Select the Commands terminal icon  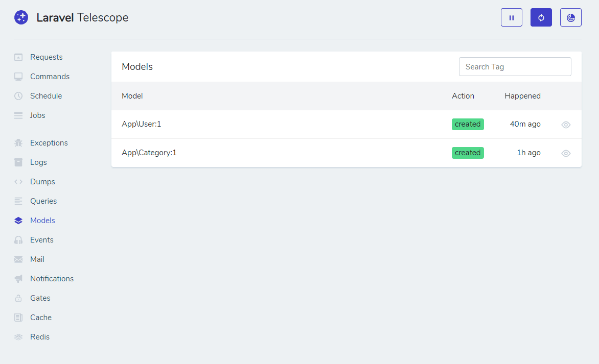pos(18,76)
